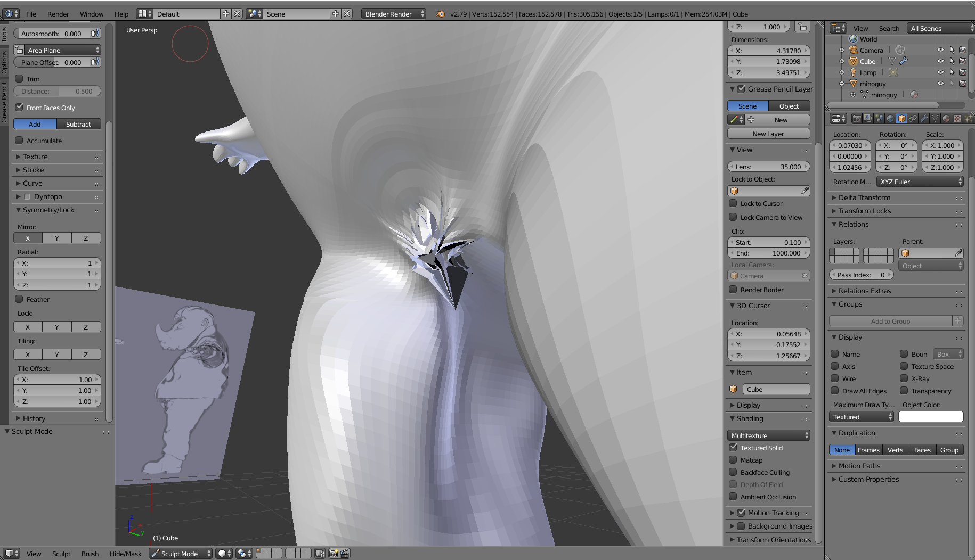Click OpenGL render image icon in viewport header

pyautogui.click(x=334, y=554)
